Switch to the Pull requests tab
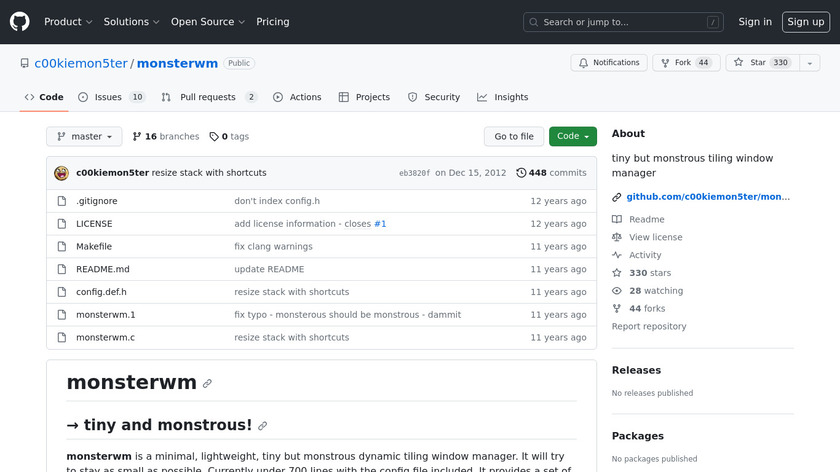The height and width of the screenshot is (472, 840). (208, 97)
